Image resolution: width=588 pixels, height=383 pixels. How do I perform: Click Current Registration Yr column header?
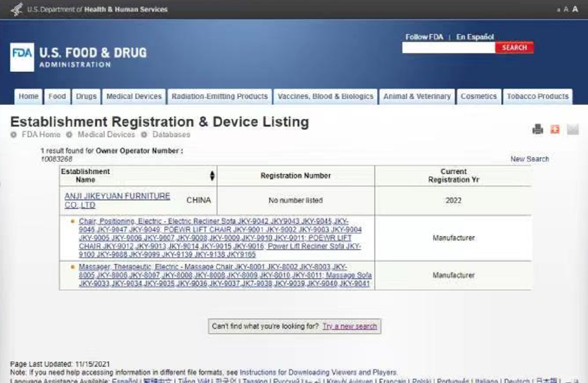[x=453, y=176]
